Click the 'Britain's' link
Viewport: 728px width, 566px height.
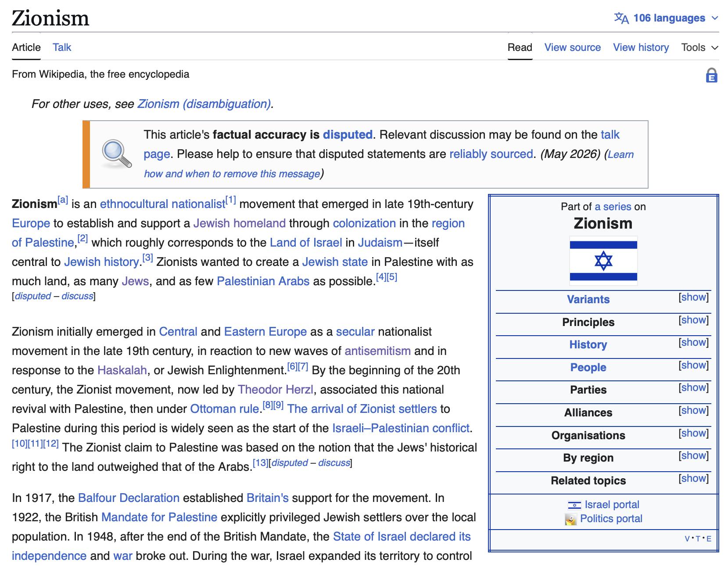click(268, 498)
